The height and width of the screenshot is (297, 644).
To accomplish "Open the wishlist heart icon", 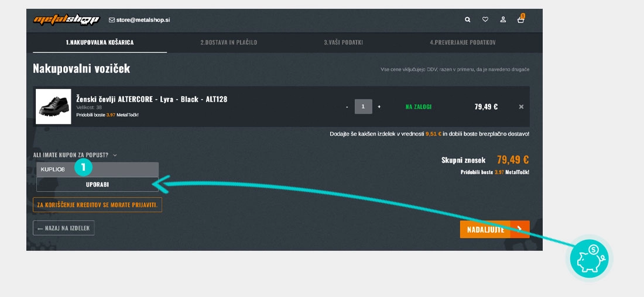I will 485,20.
